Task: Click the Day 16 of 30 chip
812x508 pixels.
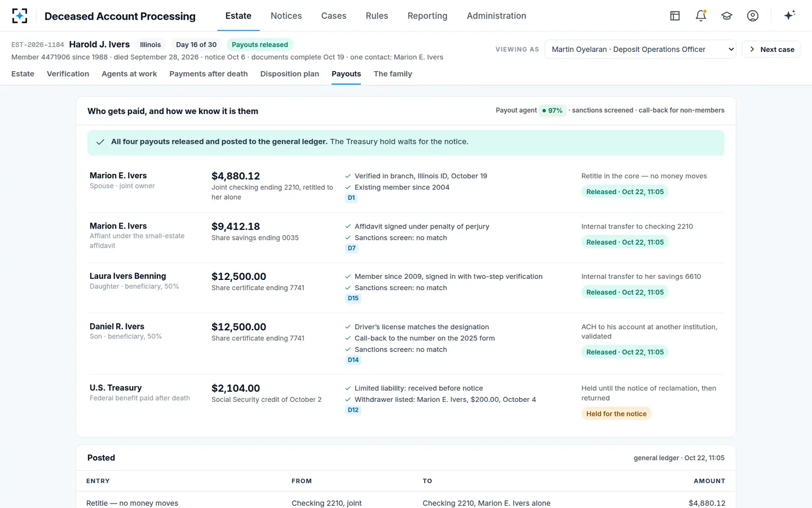Action: click(x=196, y=45)
